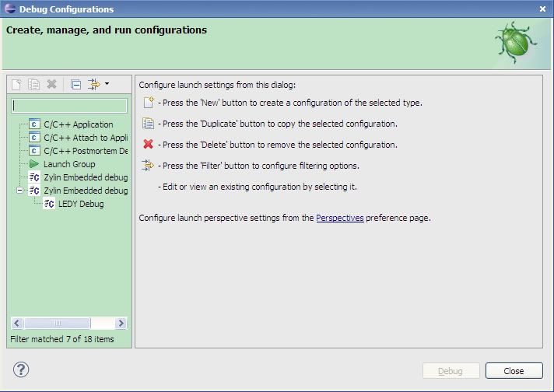Click the horizontal scrollbar thumb in the tree
554x392 pixels.
pos(58,323)
